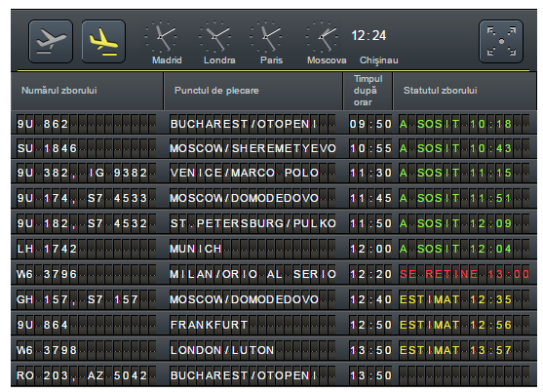Open the Venice/Marco Polo flight entry

point(274,173)
